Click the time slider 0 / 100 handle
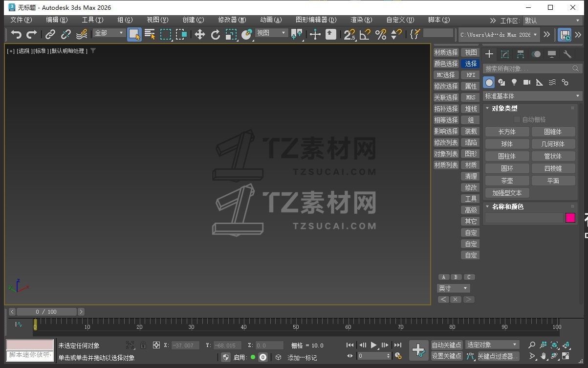 coord(46,312)
